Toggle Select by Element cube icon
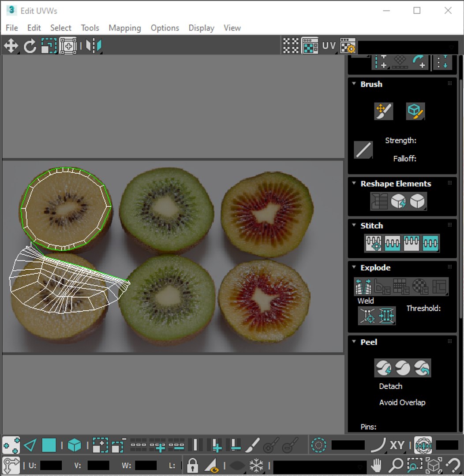 tap(74, 446)
